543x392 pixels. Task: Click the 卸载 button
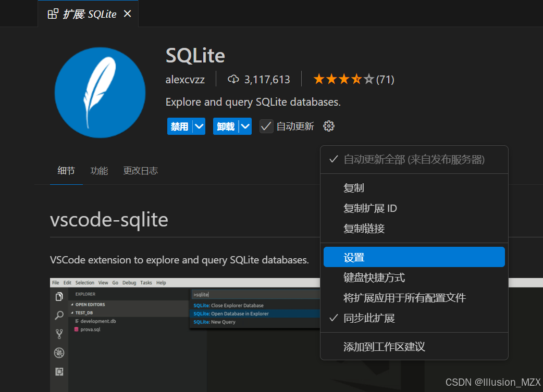226,127
